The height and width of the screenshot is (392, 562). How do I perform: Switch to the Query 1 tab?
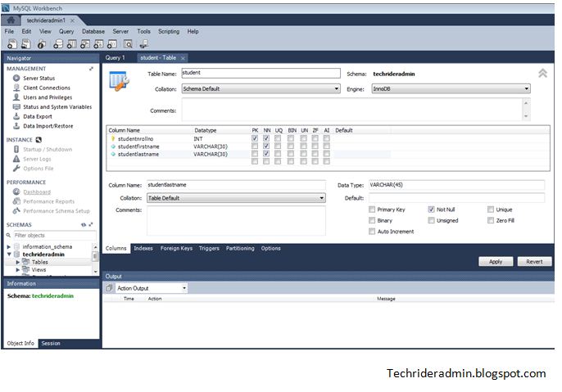pyautogui.click(x=115, y=57)
